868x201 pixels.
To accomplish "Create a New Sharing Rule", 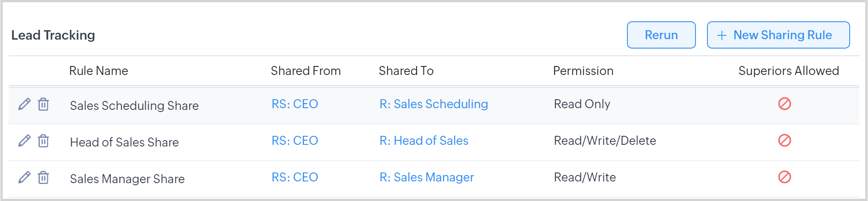I will 778,35.
